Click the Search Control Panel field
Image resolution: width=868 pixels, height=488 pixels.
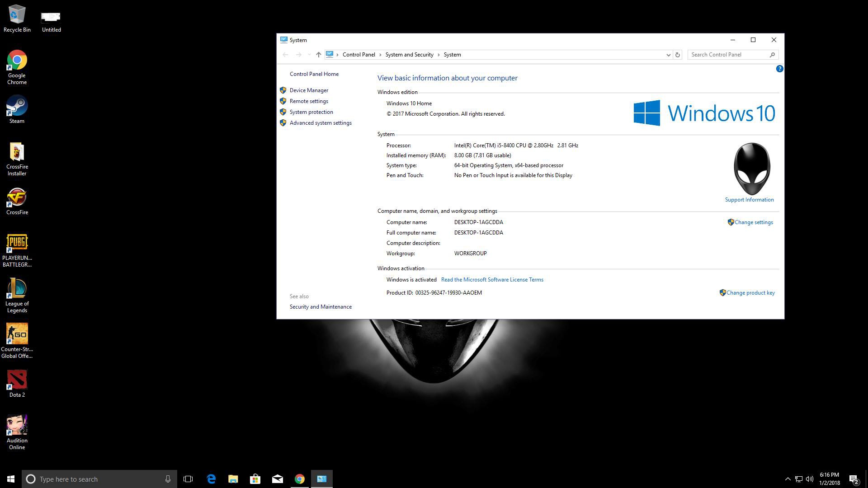point(732,55)
